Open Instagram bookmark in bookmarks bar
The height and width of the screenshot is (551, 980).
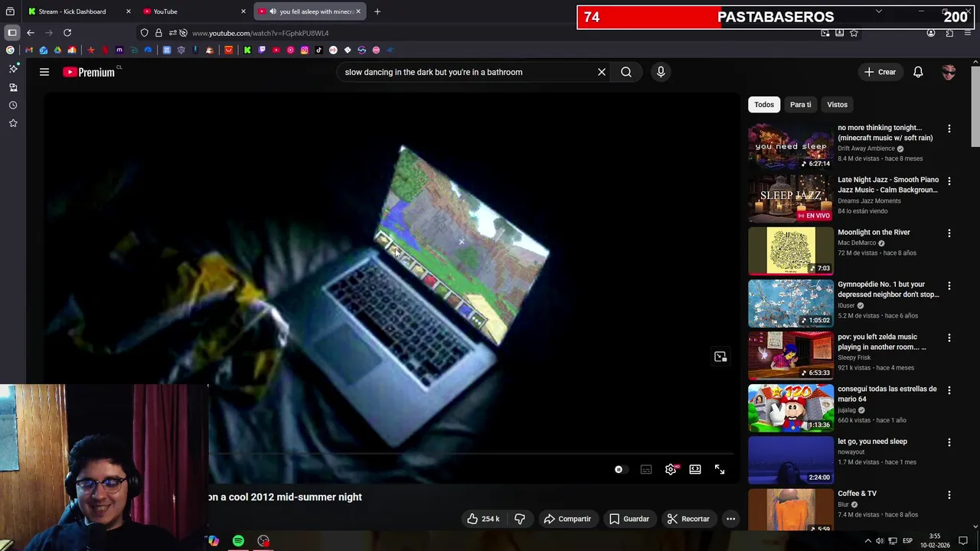coord(305,50)
